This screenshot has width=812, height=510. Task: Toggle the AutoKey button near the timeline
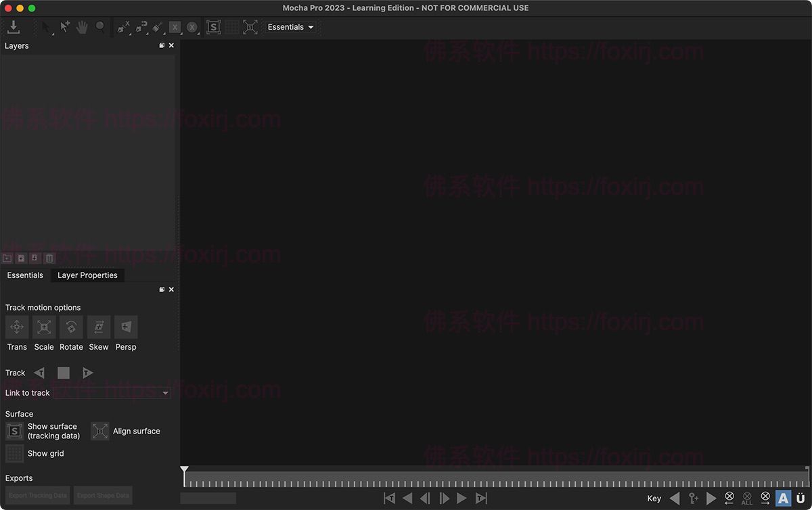click(x=784, y=499)
